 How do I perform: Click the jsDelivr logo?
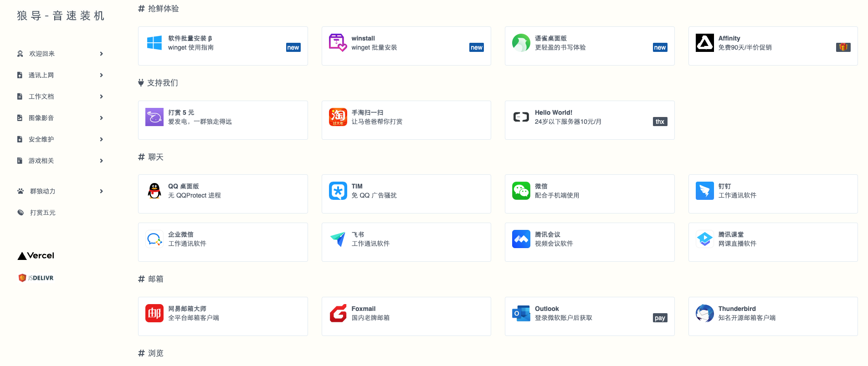(x=36, y=278)
